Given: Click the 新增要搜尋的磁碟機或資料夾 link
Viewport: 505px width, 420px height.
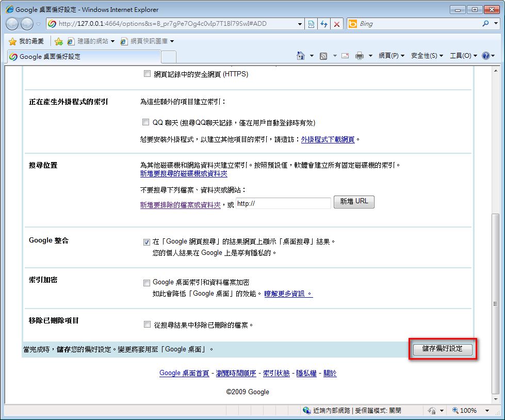Looking at the screenshot, I should [x=184, y=173].
